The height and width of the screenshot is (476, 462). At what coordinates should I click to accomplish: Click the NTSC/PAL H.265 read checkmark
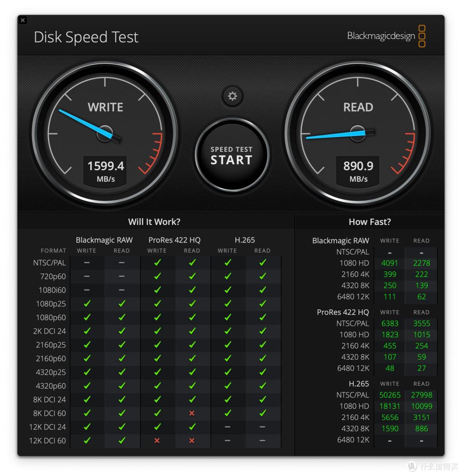tap(263, 262)
